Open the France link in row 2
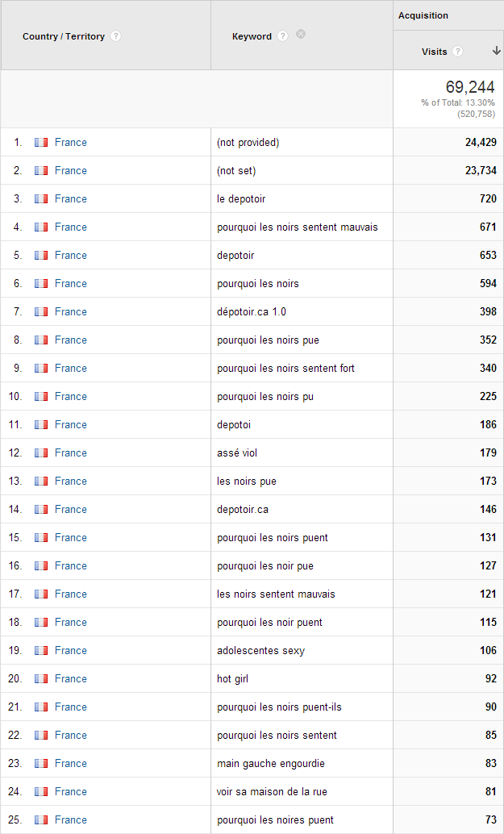Image resolution: width=504 pixels, height=834 pixels. click(71, 170)
